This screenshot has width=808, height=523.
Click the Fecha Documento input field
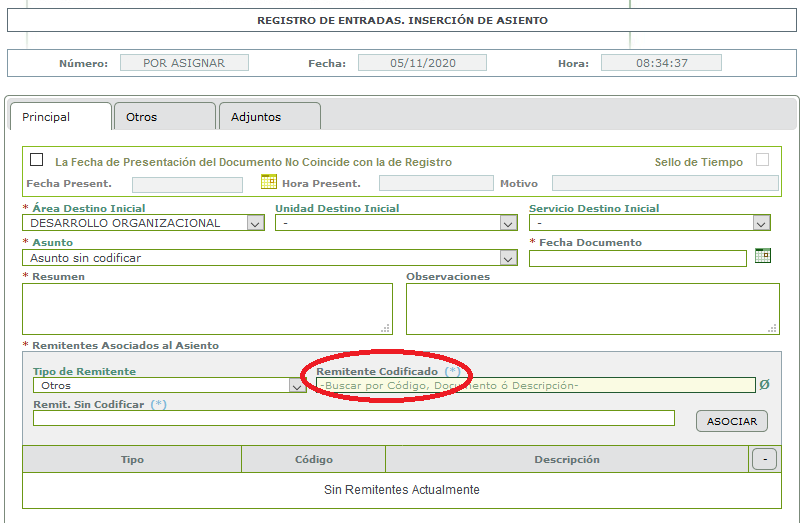coord(638,258)
